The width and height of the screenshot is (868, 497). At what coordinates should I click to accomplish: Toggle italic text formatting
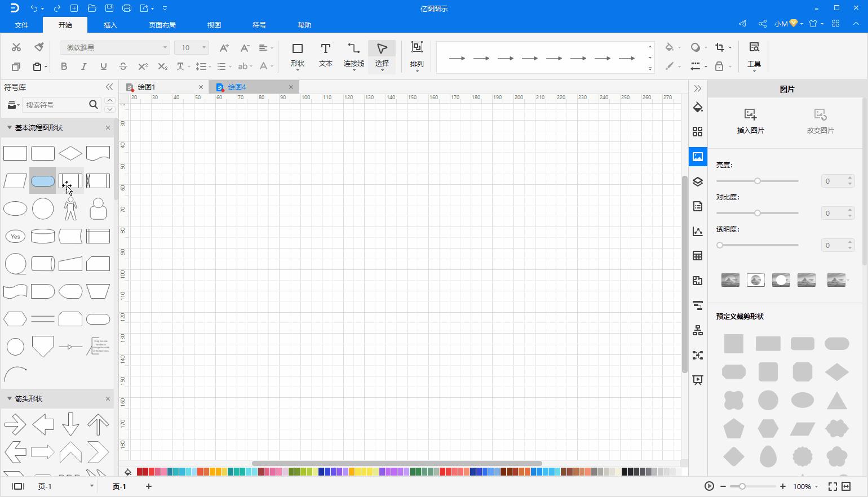click(x=83, y=66)
